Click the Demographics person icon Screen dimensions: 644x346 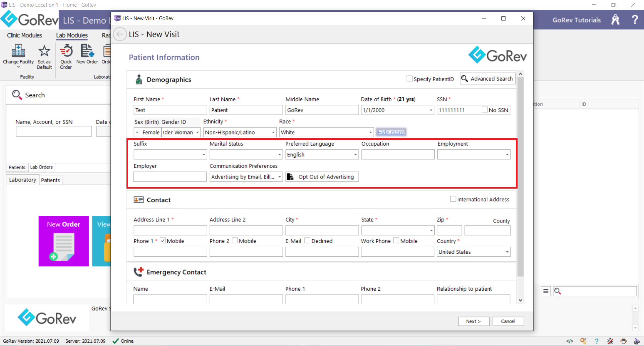pos(139,80)
